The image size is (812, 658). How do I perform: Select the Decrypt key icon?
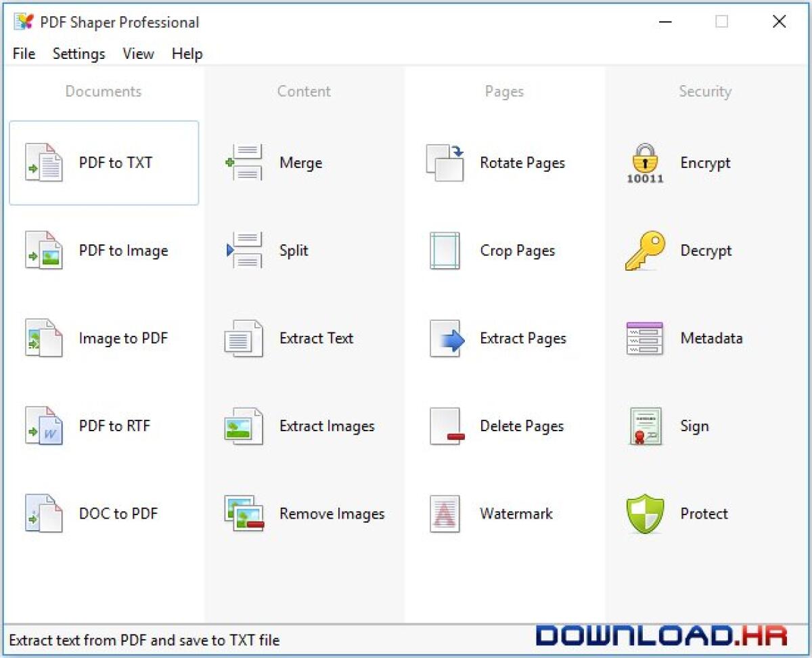[644, 250]
